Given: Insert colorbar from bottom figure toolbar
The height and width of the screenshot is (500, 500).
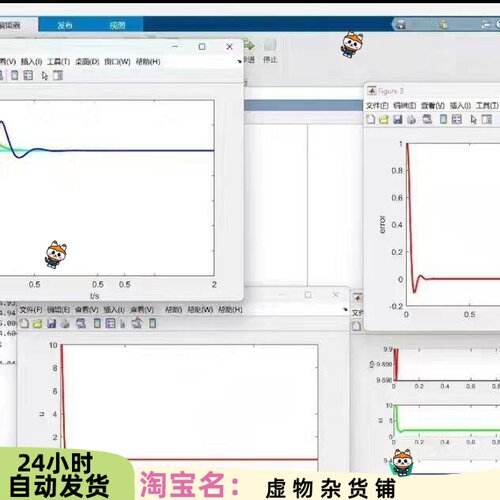Looking at the screenshot, I should pos(97,323).
